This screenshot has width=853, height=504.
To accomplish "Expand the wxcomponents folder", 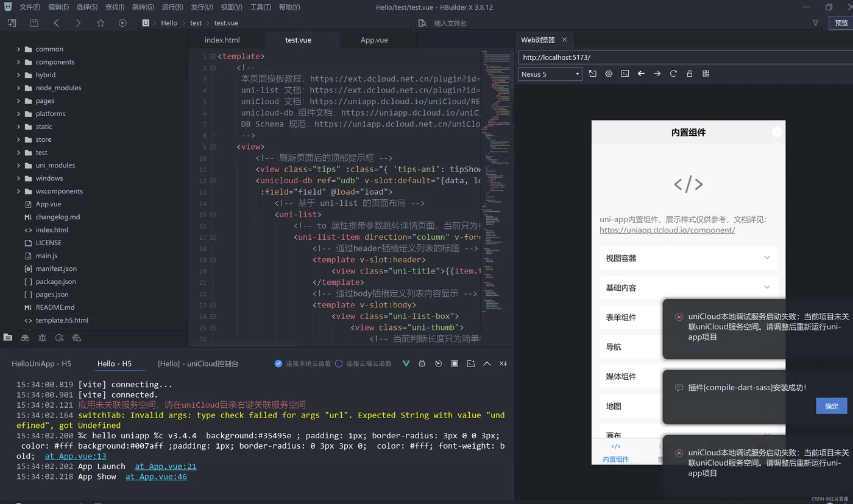I will 18,191.
